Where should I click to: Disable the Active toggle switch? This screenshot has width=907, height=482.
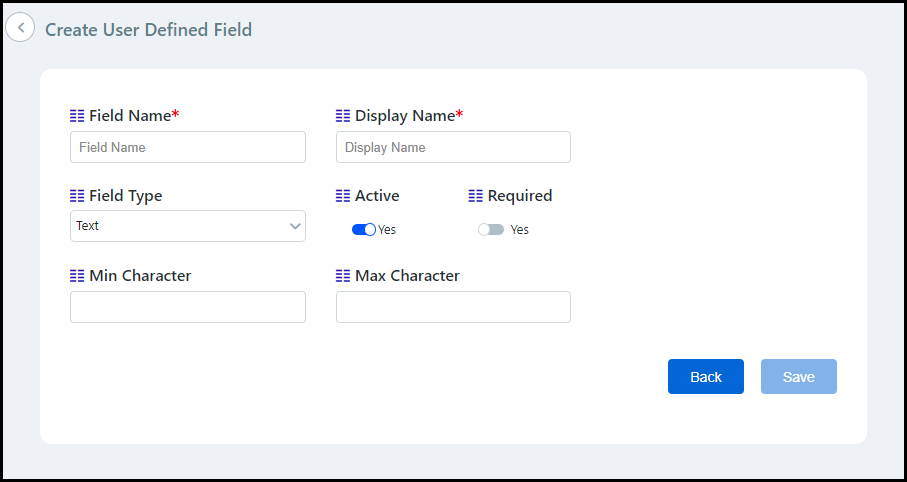coord(363,230)
